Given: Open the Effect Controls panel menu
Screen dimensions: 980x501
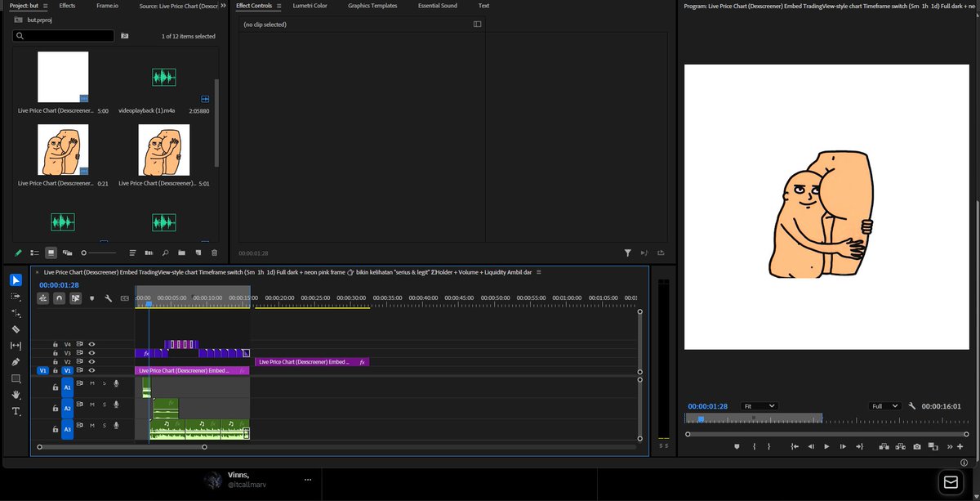Looking at the screenshot, I should (x=278, y=6).
